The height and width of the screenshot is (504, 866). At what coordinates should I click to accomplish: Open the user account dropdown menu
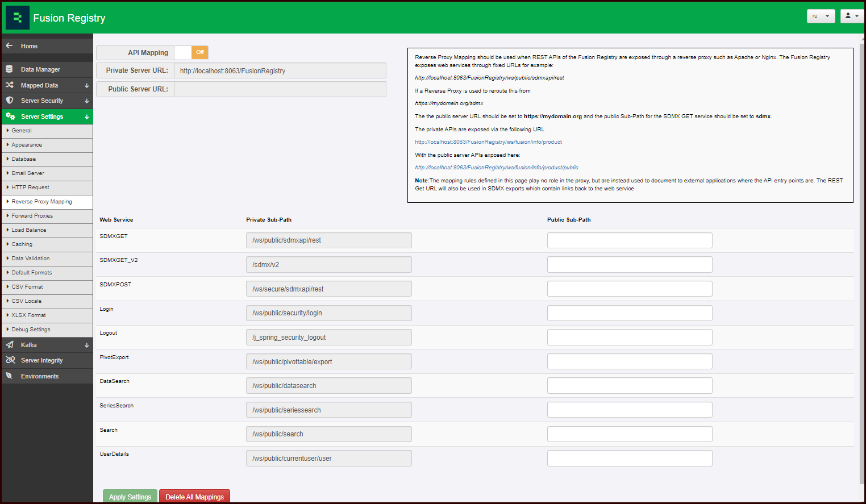pyautogui.click(x=851, y=16)
